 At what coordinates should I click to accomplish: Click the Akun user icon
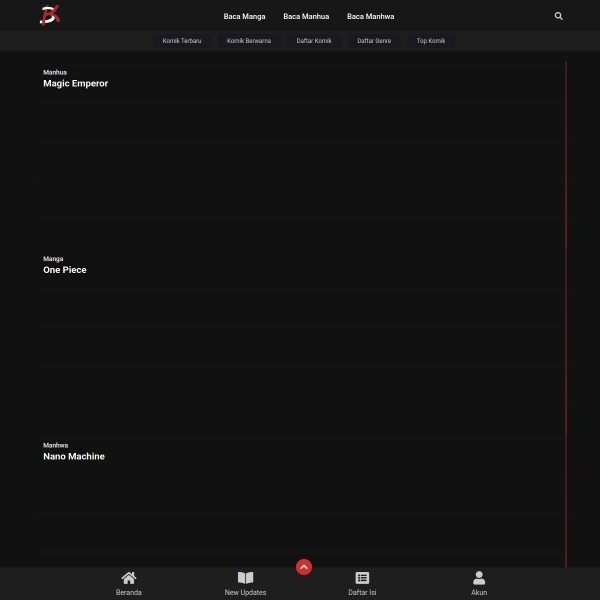[479, 578]
